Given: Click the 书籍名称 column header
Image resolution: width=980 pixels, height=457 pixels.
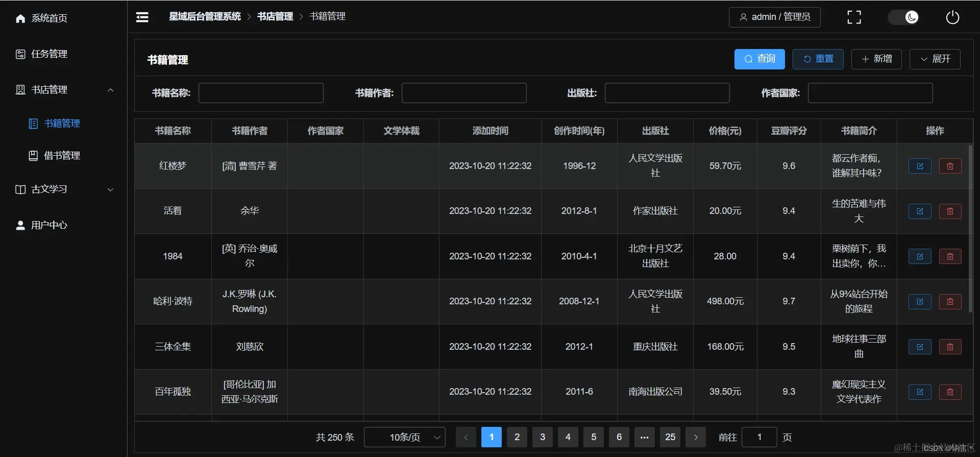Looking at the screenshot, I should pos(173,131).
